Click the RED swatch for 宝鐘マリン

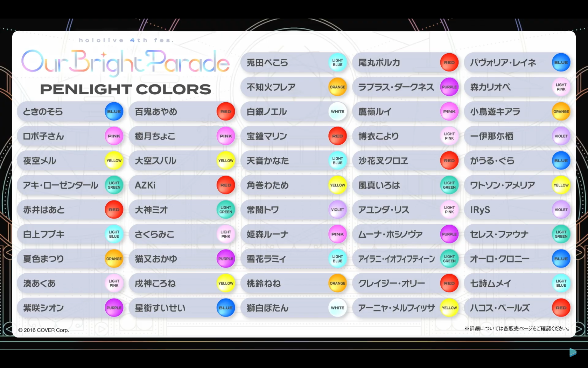(338, 136)
